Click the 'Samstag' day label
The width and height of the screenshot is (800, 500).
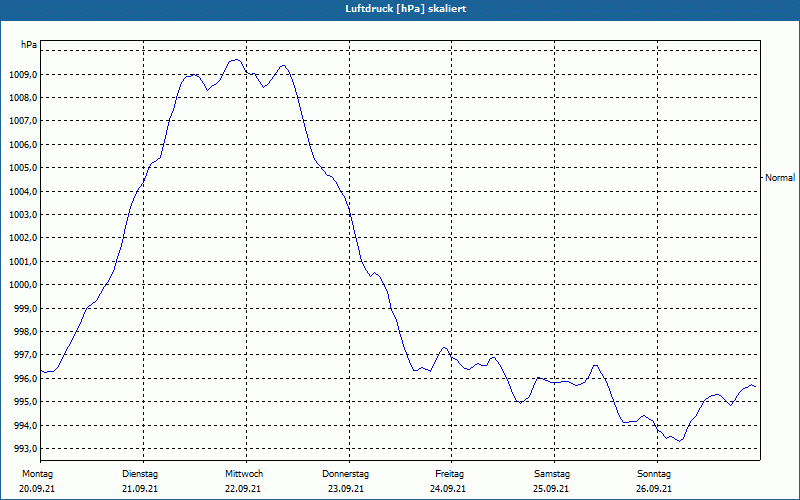click(552, 474)
